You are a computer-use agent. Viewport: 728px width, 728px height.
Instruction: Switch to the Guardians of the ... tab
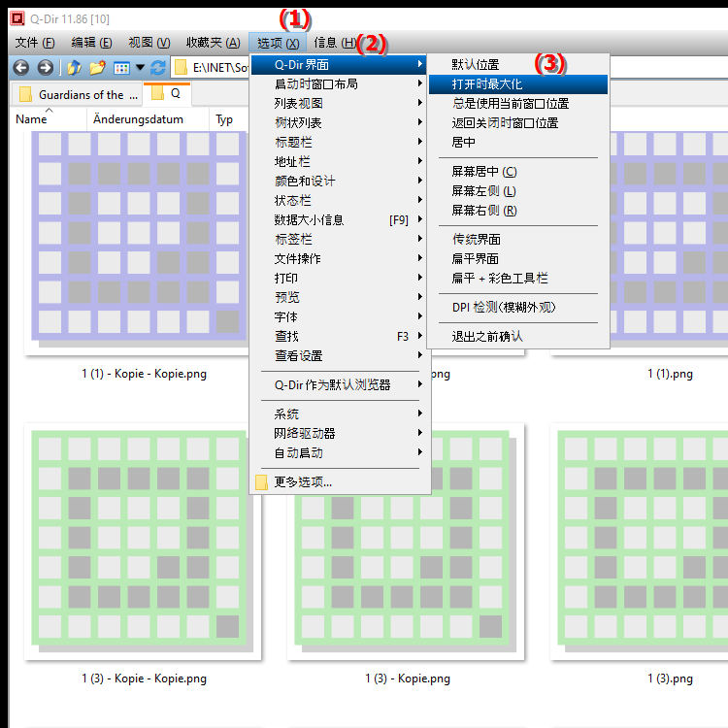pyautogui.click(x=77, y=94)
